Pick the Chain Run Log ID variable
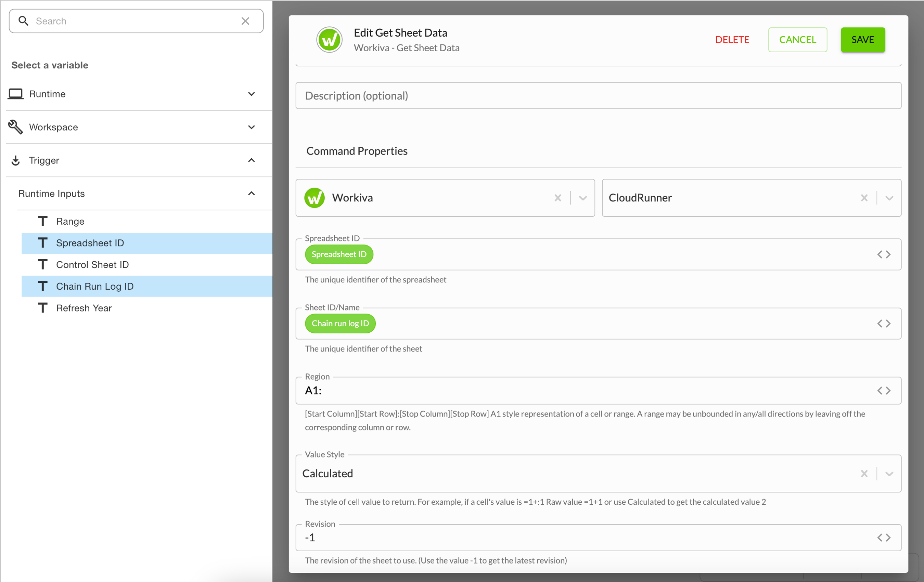 click(x=147, y=287)
